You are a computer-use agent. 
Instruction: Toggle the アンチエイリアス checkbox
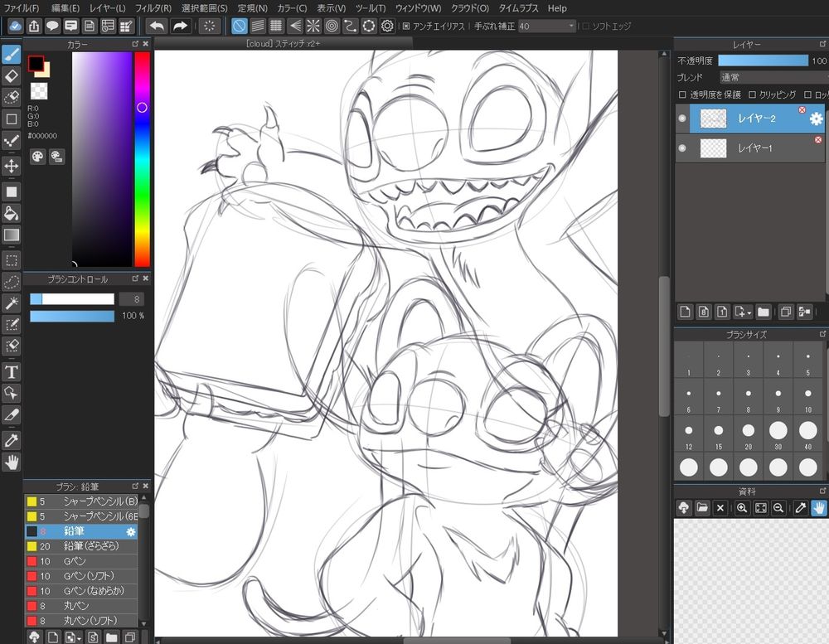(x=406, y=26)
